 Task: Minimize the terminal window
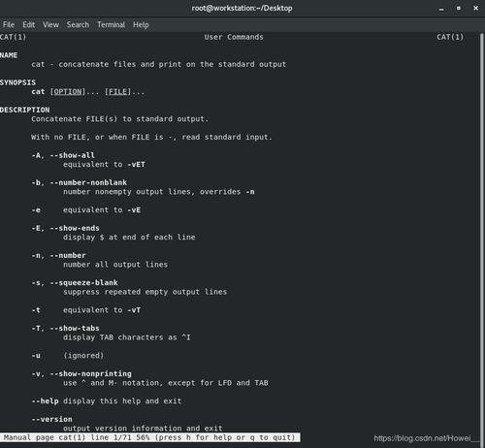point(441,9)
